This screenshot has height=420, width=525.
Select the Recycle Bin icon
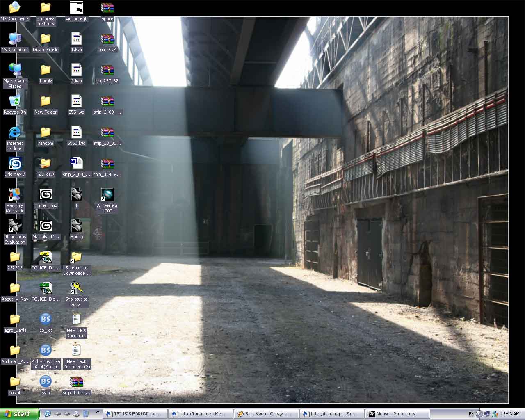point(15,102)
